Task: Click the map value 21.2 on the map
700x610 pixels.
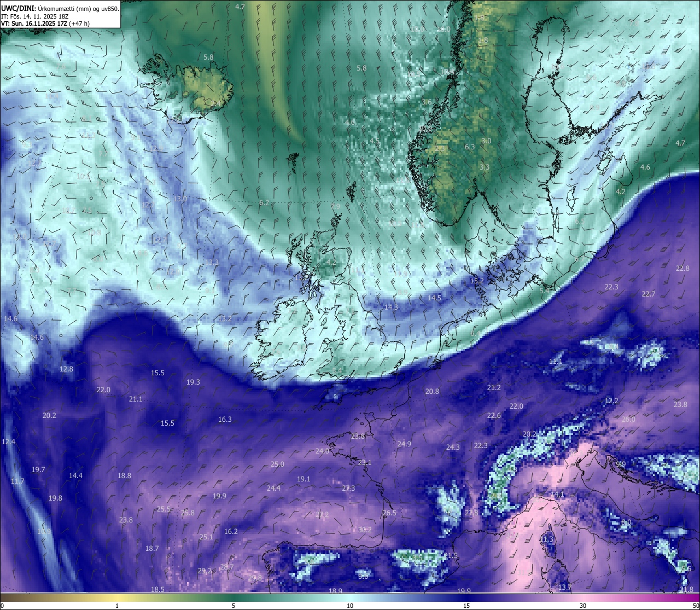Action: 494,387
